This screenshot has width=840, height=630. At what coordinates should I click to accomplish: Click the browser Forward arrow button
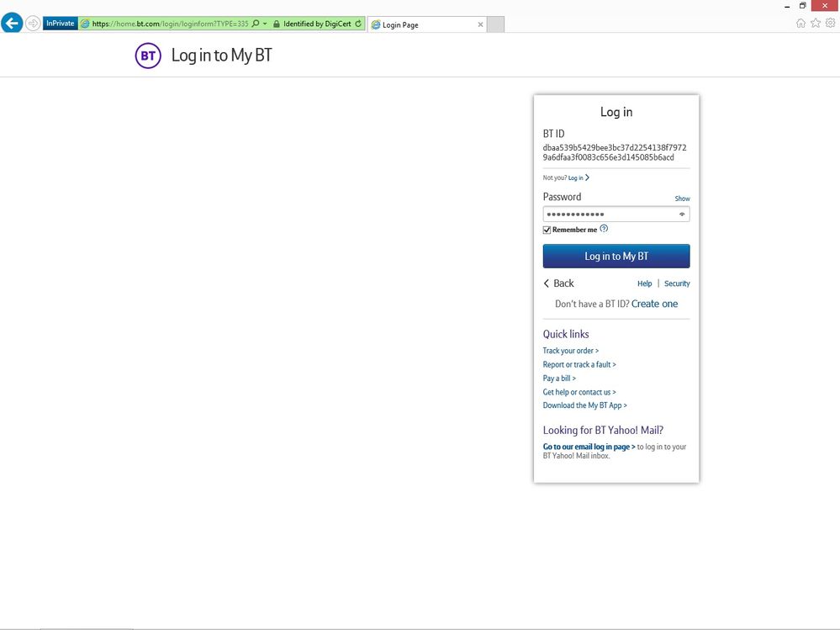tap(33, 24)
